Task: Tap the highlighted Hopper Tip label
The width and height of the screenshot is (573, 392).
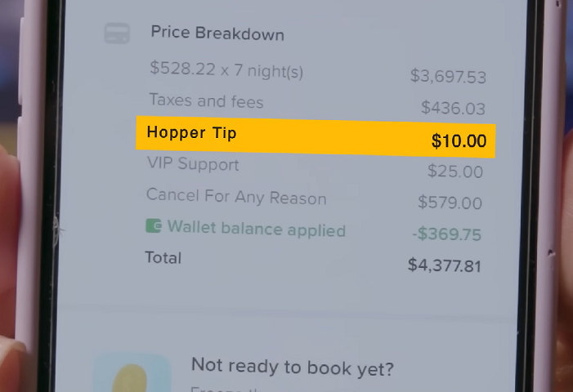Action: (191, 132)
